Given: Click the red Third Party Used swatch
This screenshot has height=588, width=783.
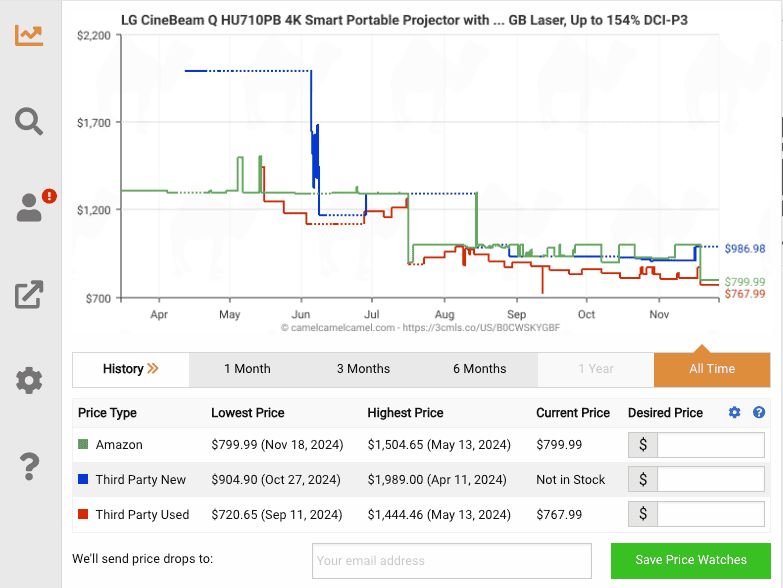Looking at the screenshot, I should [83, 515].
